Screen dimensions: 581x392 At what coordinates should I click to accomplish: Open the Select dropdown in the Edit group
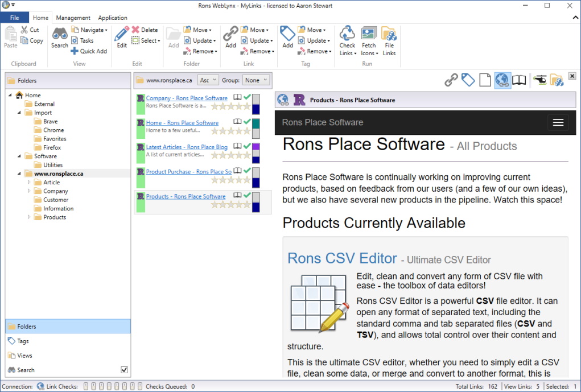[146, 40]
